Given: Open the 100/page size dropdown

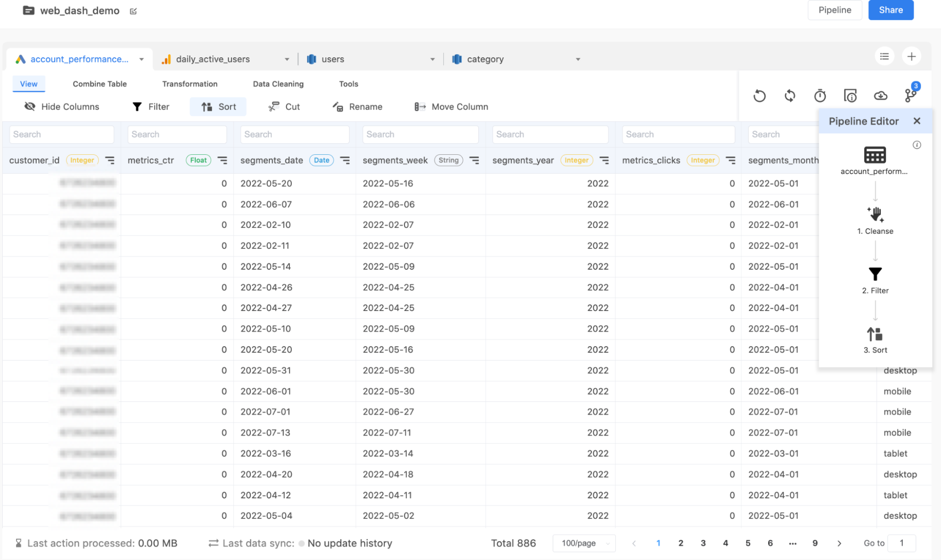Looking at the screenshot, I should (584, 543).
